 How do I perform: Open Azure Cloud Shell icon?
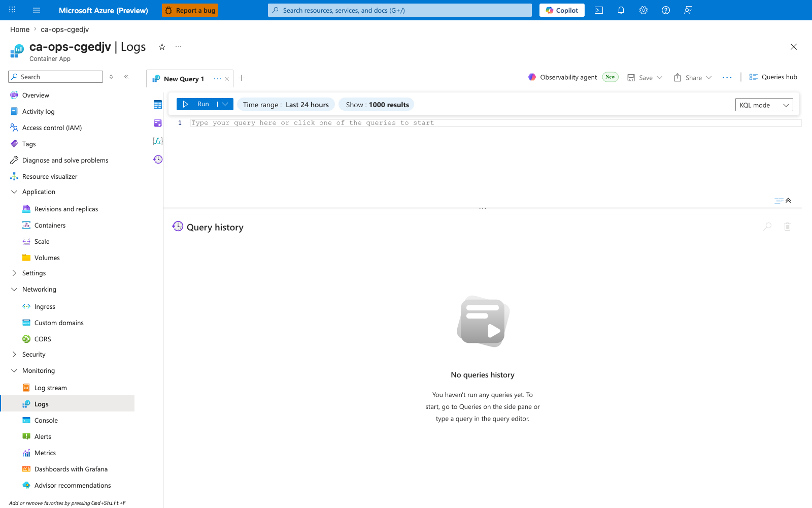point(599,10)
